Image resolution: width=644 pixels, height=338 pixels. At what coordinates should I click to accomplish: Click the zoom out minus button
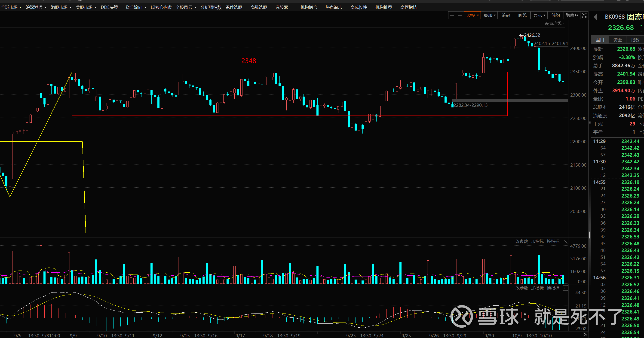pos(460,15)
